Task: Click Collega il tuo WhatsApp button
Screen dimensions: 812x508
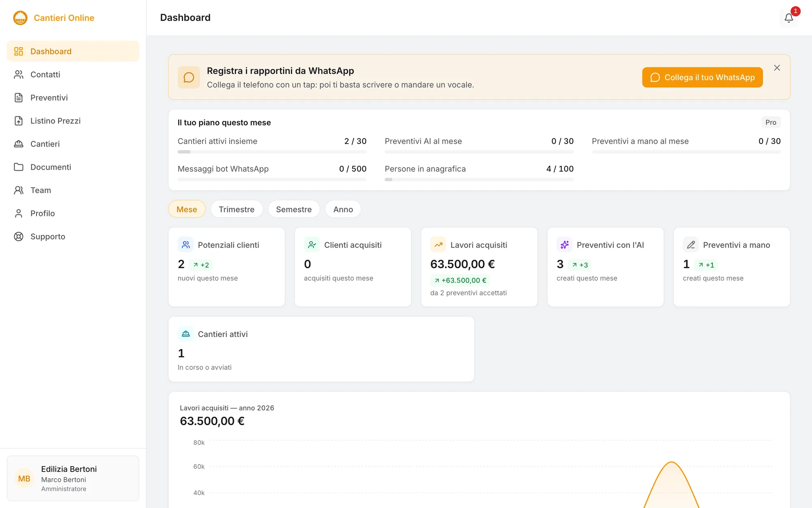Action: tap(702, 77)
